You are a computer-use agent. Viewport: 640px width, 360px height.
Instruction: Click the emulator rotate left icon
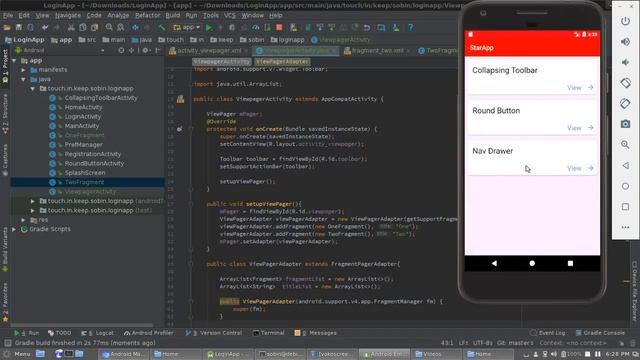click(625, 83)
